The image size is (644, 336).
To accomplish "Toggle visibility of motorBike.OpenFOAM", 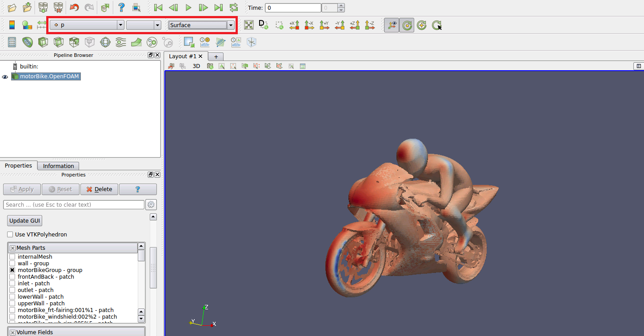I will click(5, 76).
